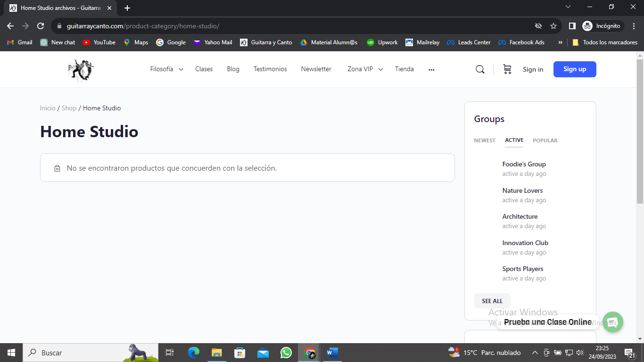Open the Nature Lovers group
This screenshot has width=644, height=362.
522,190
